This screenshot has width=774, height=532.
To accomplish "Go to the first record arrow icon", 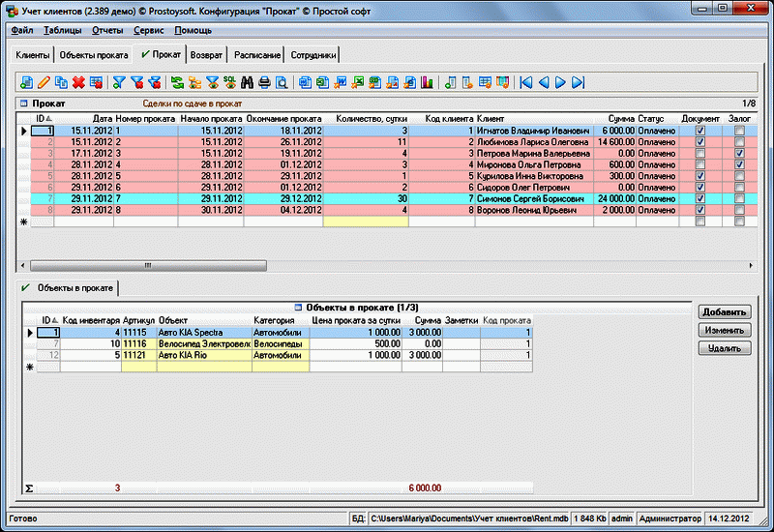I will click(x=526, y=82).
